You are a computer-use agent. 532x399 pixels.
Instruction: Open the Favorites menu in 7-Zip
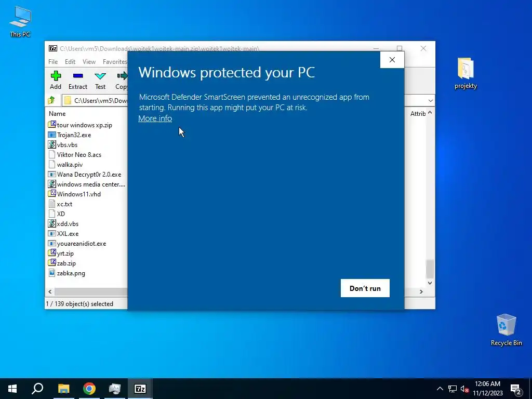(115, 62)
